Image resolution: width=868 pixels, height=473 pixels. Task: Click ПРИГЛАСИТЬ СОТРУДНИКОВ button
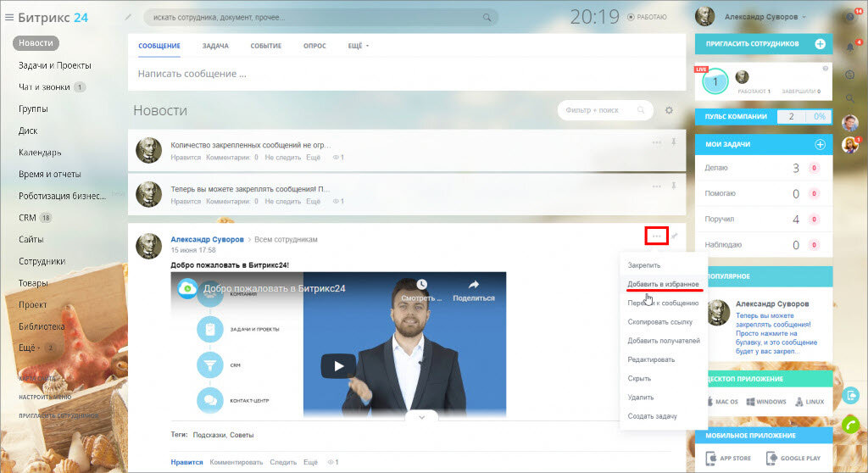click(764, 44)
